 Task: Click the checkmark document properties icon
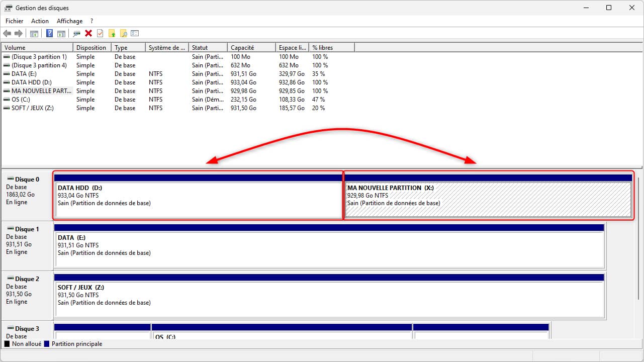tap(100, 34)
